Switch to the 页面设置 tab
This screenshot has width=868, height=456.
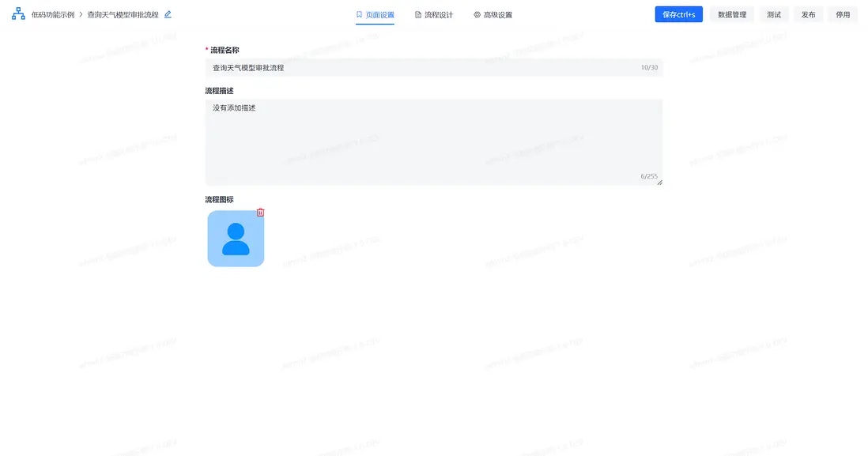[375, 15]
